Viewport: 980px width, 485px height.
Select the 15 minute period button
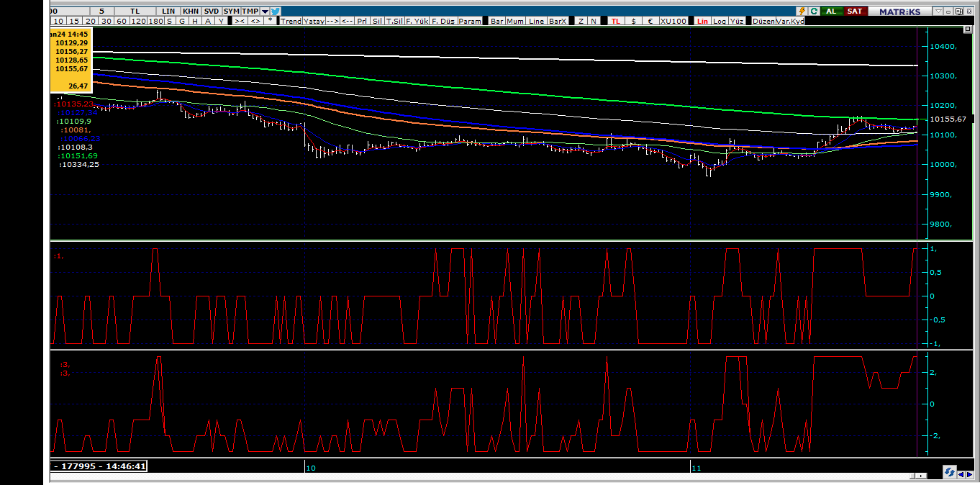pos(75,21)
